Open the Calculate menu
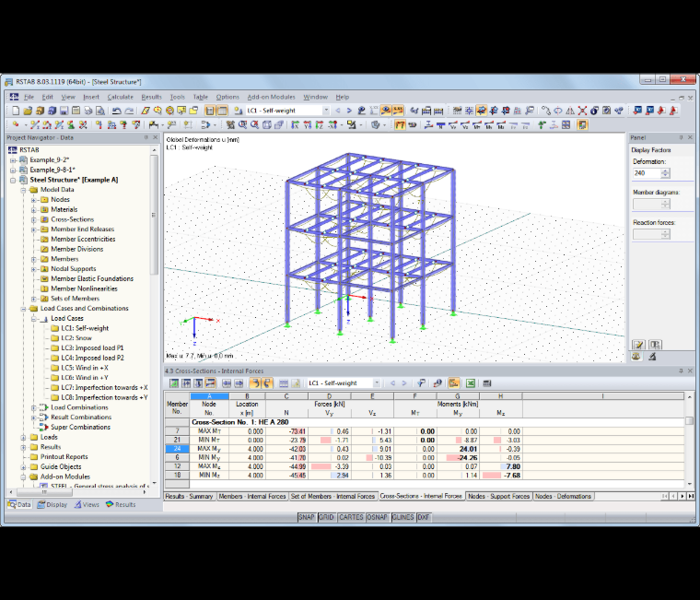 [x=120, y=97]
